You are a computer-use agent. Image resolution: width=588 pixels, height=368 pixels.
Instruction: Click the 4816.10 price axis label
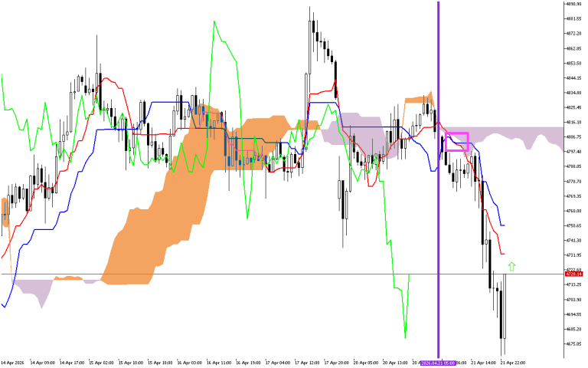click(573, 122)
